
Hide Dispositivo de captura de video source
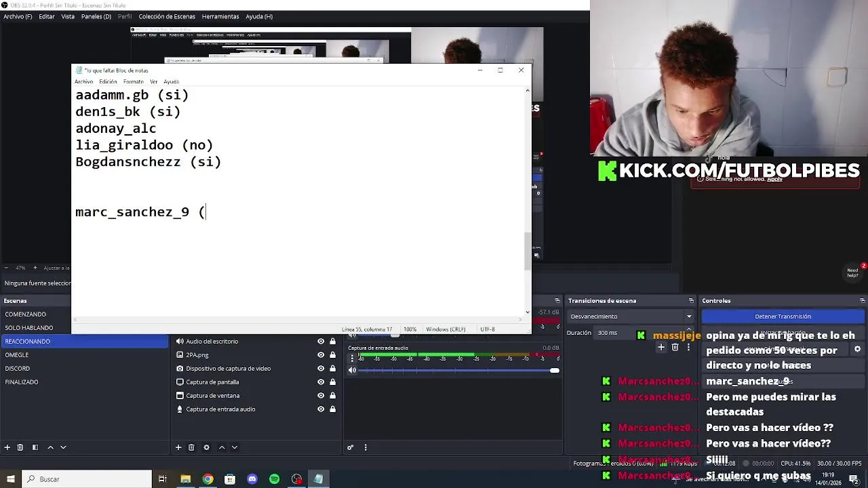(321, 369)
